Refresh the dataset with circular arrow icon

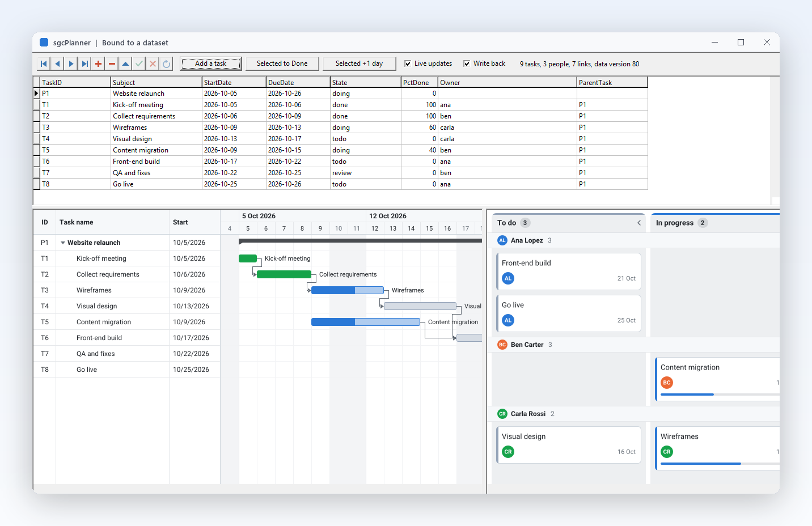pos(166,63)
